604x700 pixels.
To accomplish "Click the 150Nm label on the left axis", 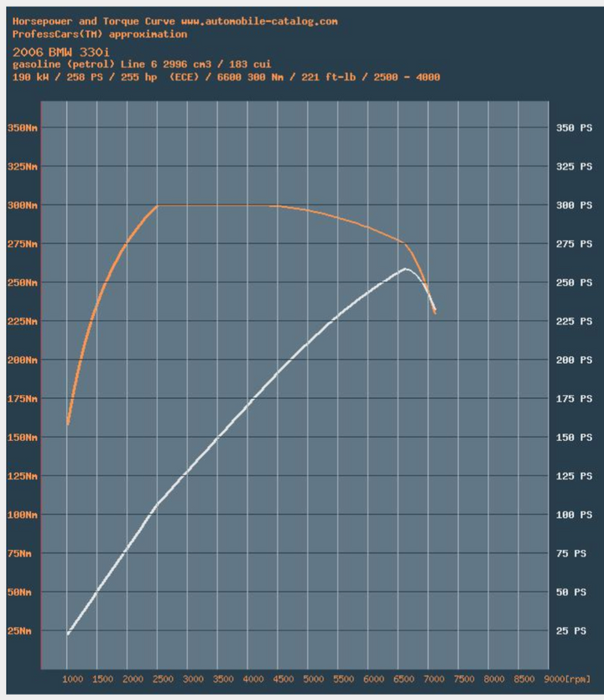I will pos(23,438).
